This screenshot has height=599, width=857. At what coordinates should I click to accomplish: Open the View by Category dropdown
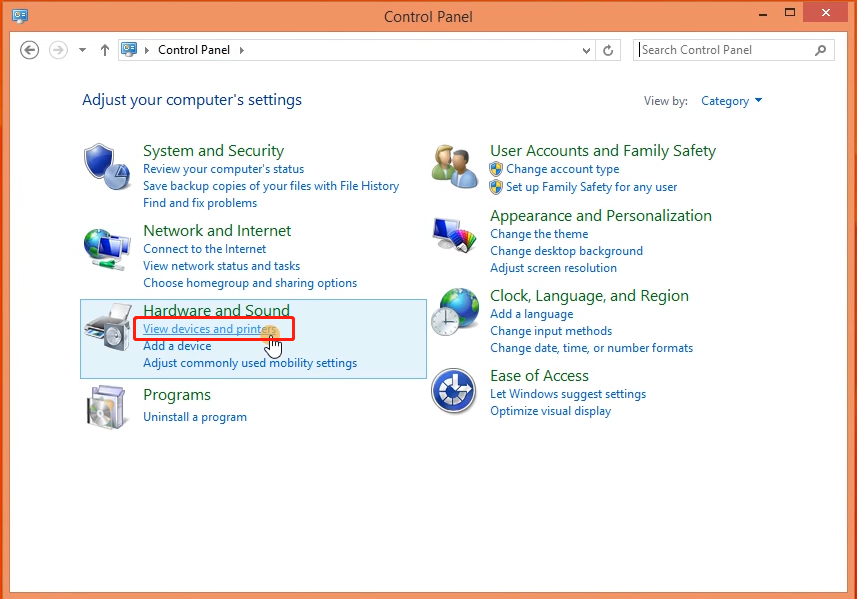point(731,101)
